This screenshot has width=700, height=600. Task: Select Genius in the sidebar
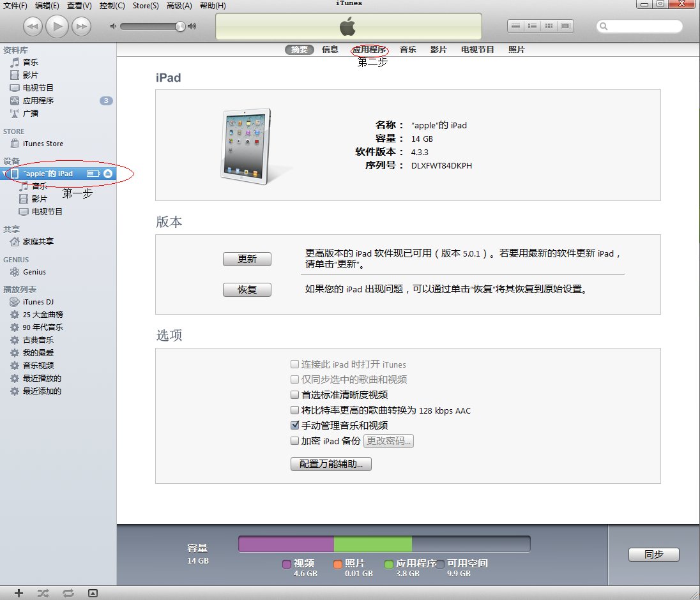click(x=33, y=272)
